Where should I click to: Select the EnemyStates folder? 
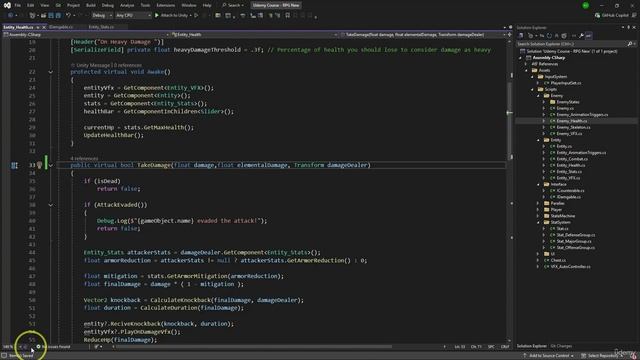coord(568,102)
